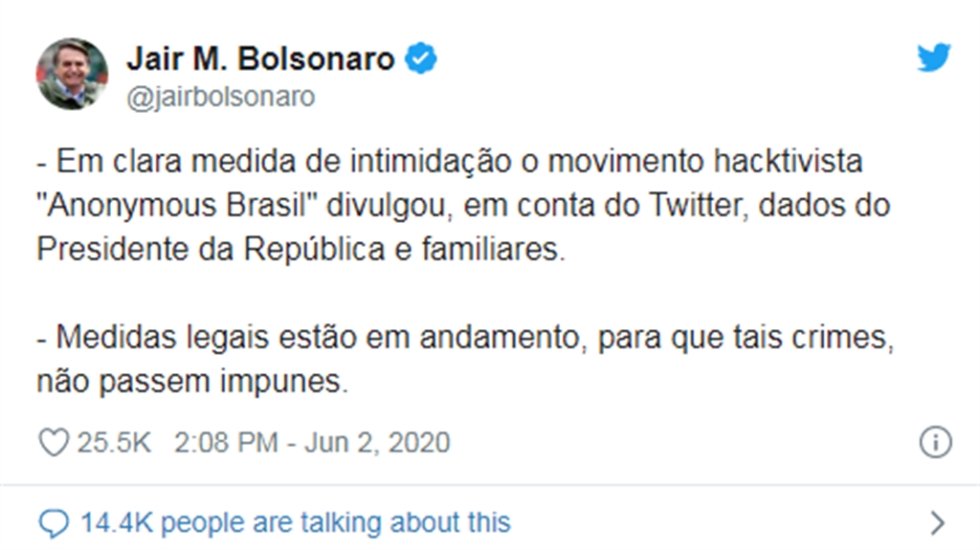Image resolution: width=980 pixels, height=550 pixels.
Task: Expand conversation with the right chevron arrow
Action: click(x=937, y=523)
